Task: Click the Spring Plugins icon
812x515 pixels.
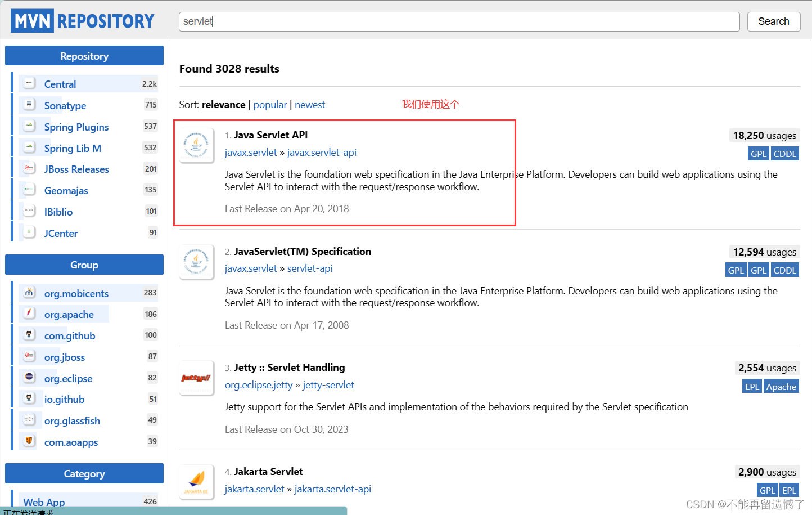Action: [29, 126]
